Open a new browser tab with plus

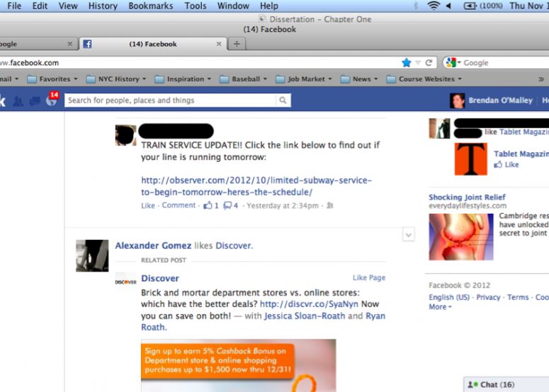pos(237,44)
